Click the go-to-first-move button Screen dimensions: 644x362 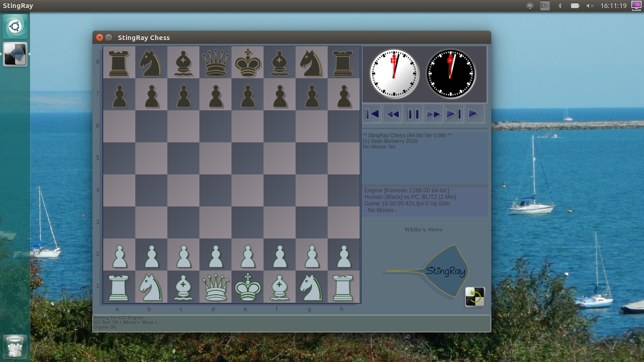[372, 114]
